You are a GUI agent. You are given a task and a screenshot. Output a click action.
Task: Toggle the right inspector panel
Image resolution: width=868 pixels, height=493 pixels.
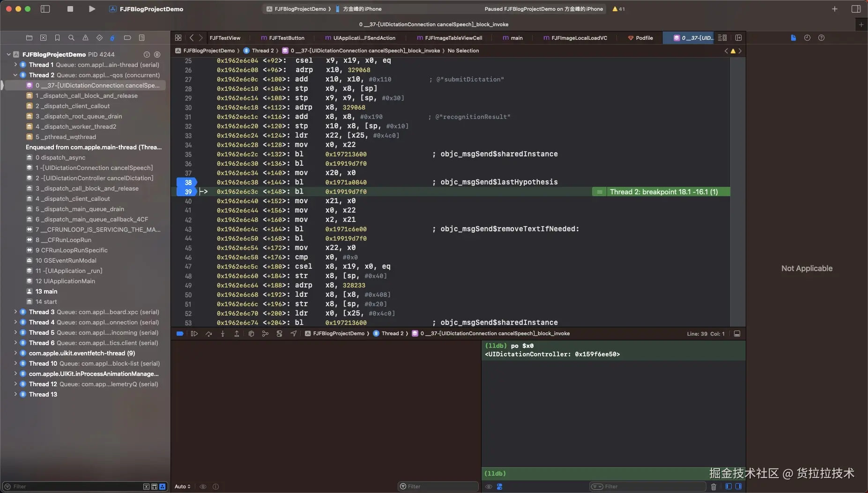856,9
